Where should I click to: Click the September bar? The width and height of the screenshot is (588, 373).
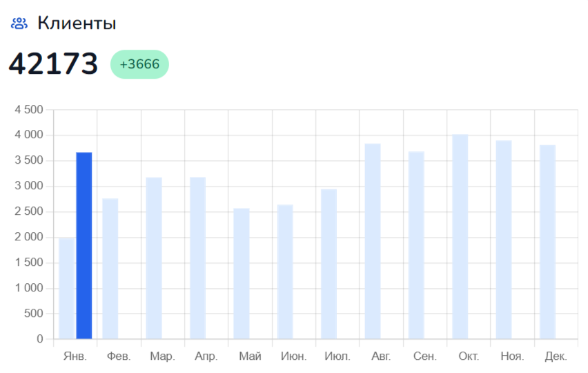coord(416,245)
